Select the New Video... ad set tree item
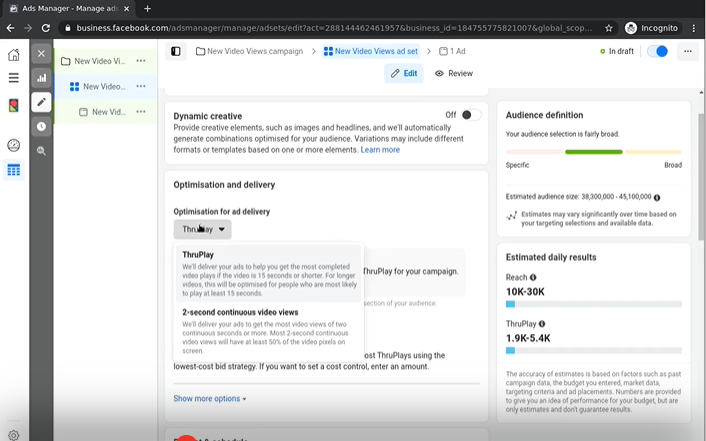 pyautogui.click(x=105, y=86)
